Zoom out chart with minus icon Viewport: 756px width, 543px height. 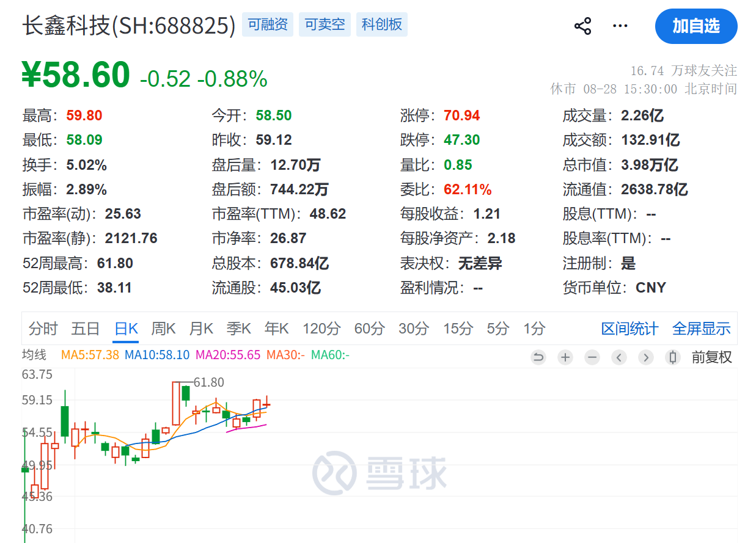[592, 357]
